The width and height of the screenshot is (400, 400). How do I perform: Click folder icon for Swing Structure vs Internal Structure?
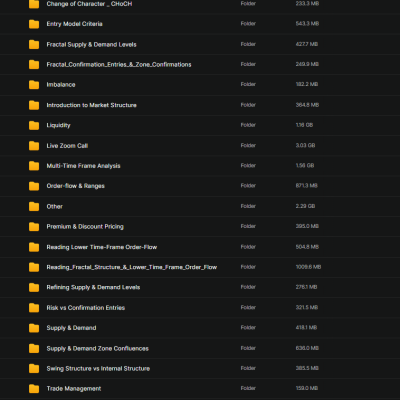34,368
